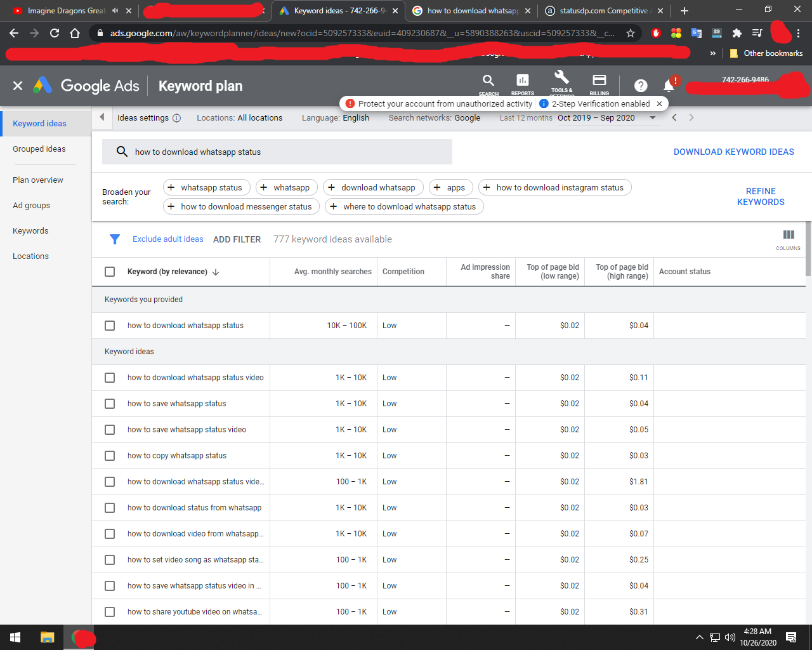Select Grouped ideas in sidebar
The image size is (812, 650).
coord(46,149)
